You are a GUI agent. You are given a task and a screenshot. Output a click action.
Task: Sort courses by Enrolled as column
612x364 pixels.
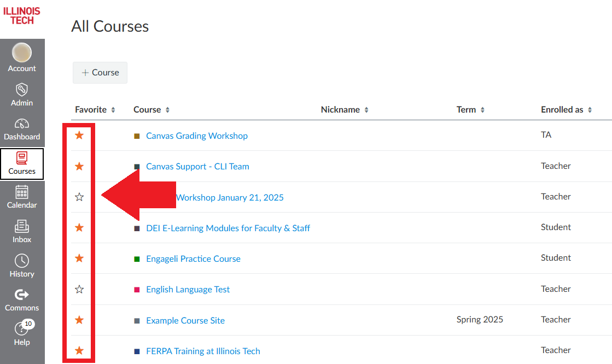[x=566, y=109]
